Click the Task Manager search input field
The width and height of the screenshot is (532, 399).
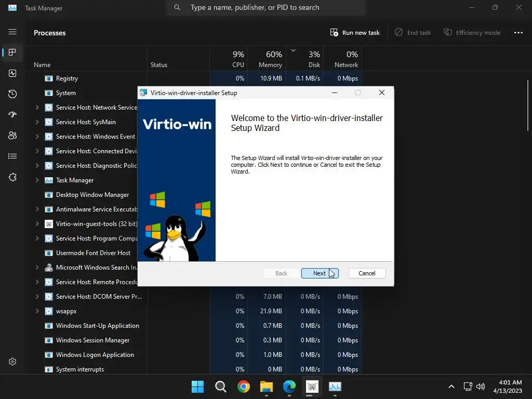point(266,7)
